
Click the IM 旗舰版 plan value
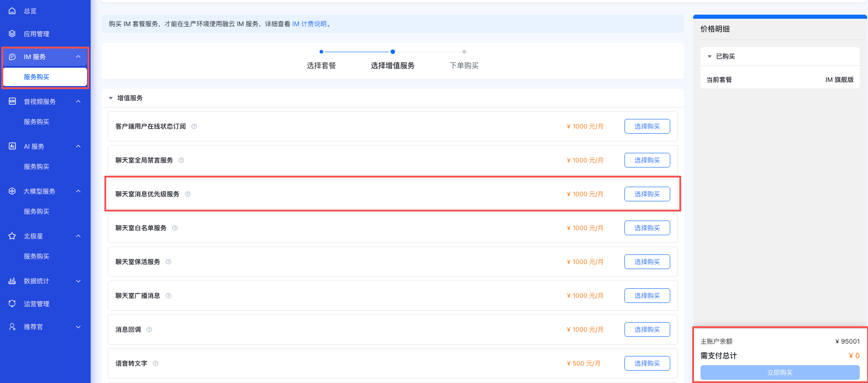pyautogui.click(x=840, y=80)
